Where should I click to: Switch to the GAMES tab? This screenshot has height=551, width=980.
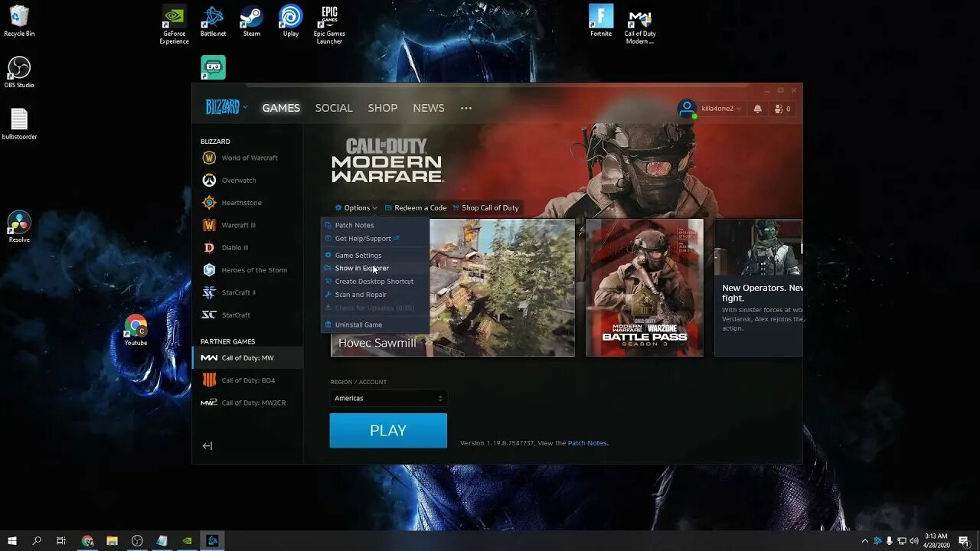[x=281, y=108]
